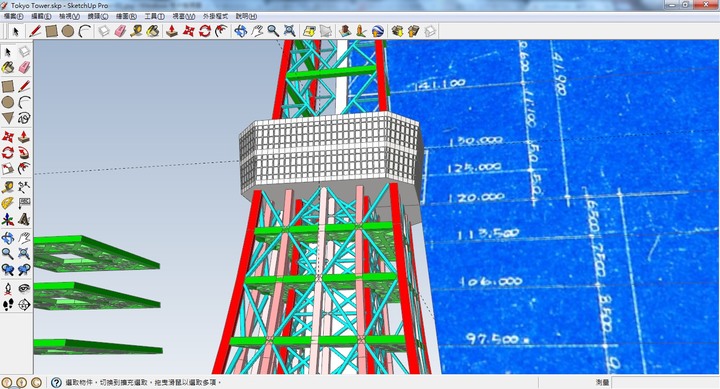Select the Position Camera tool
Image resolution: width=720 pixels, height=389 pixels.
coord(8,289)
